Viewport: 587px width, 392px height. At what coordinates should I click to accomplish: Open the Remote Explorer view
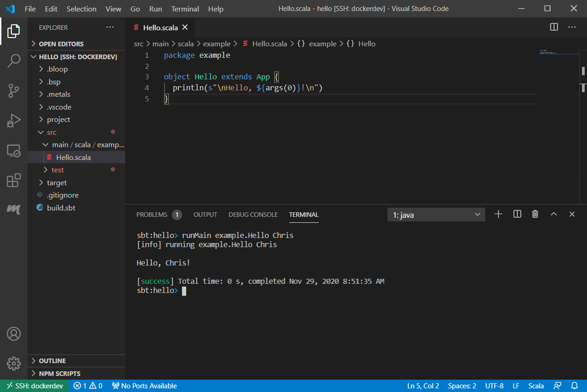tap(14, 151)
